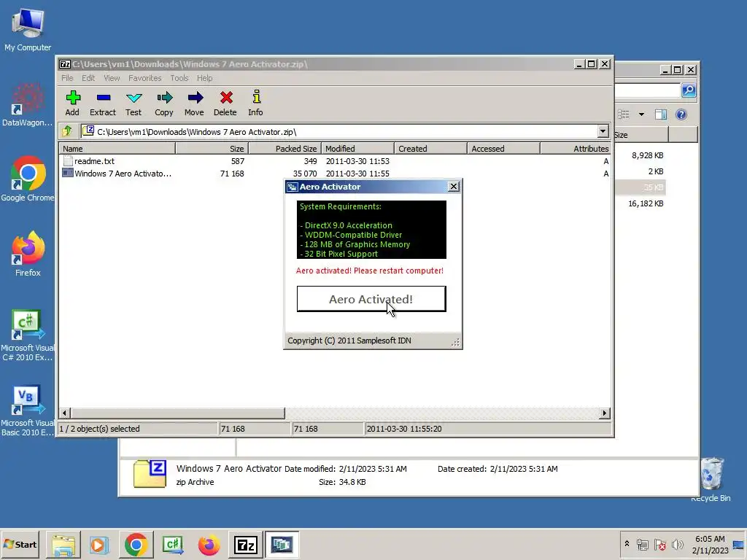Open Windows Explorer from the taskbar
Image resolution: width=747 pixels, height=560 pixels.
tap(63, 544)
